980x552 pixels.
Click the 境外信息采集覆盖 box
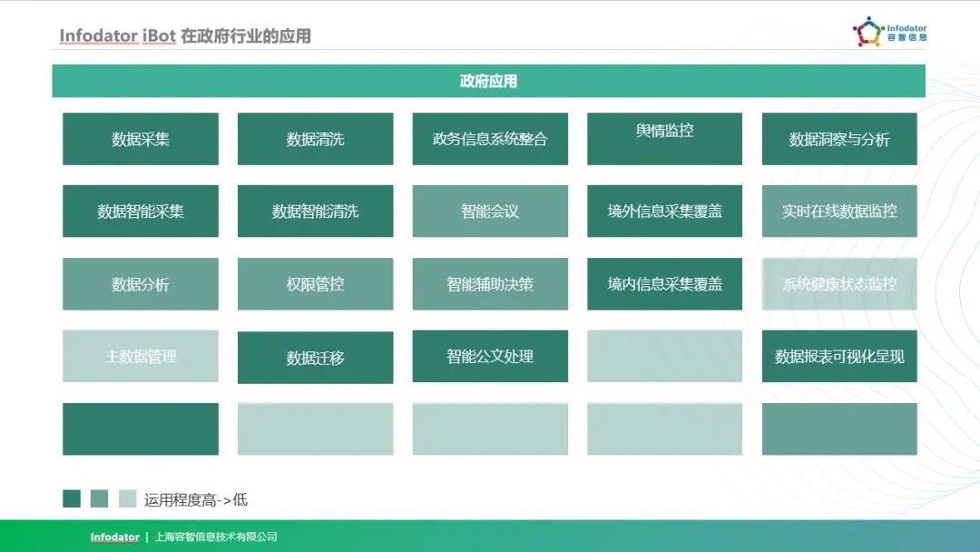click(x=664, y=212)
